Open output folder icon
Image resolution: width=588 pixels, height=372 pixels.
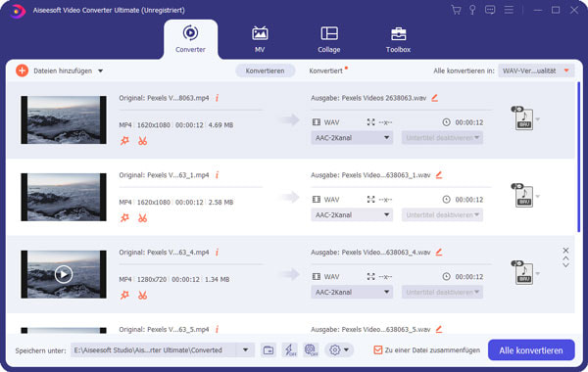click(x=269, y=350)
